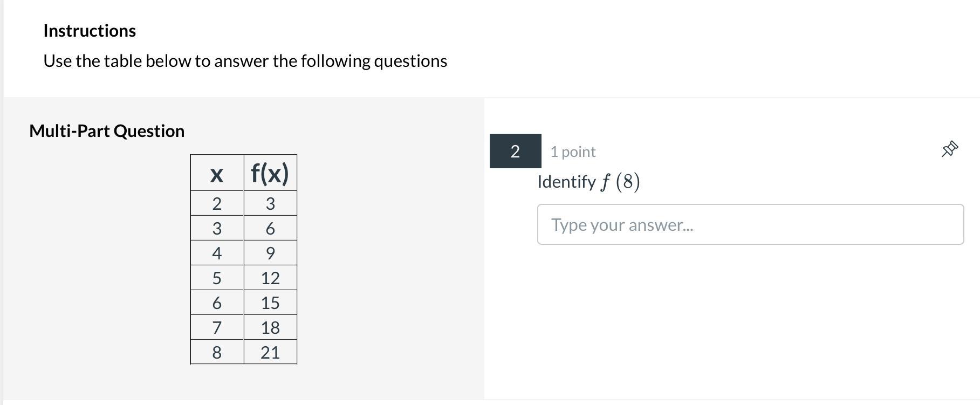Click the pin question icon
Viewport: 980px width, 405px height.
[x=949, y=149]
